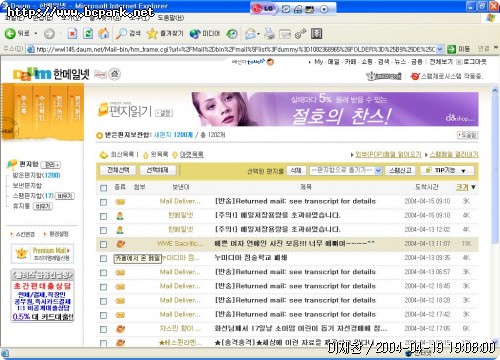Open the Favorites star icon
Image resolution: width=500 pixels, height=360 pixels.
pos(152,33)
